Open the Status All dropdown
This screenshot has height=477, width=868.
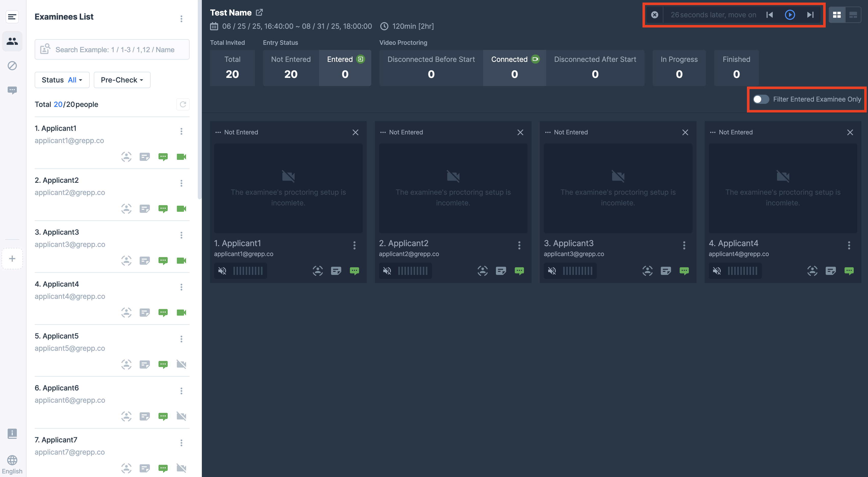click(x=62, y=80)
